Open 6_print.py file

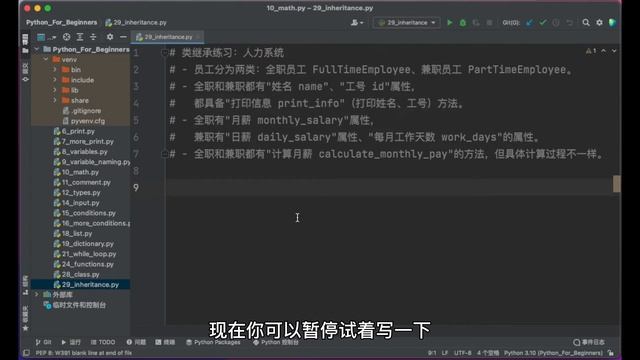click(74, 131)
